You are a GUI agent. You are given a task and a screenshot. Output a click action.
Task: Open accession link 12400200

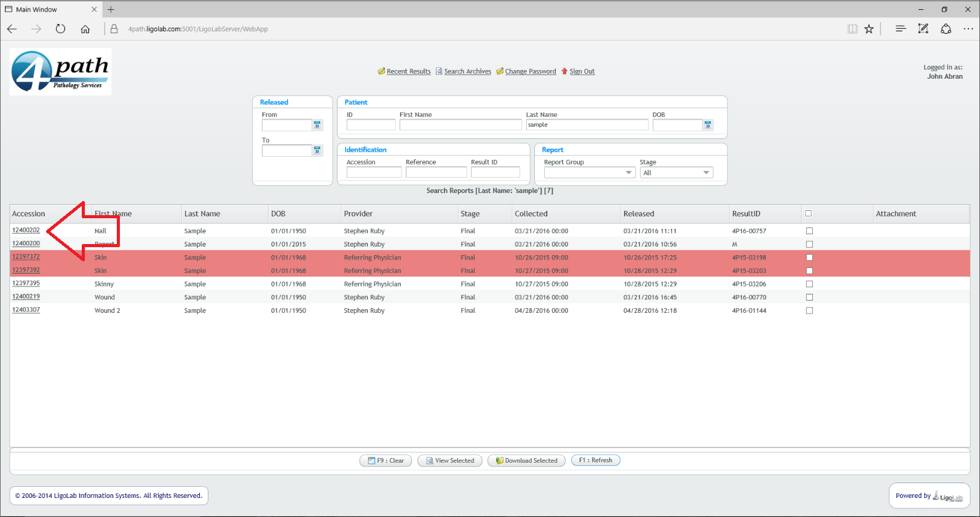coord(26,243)
